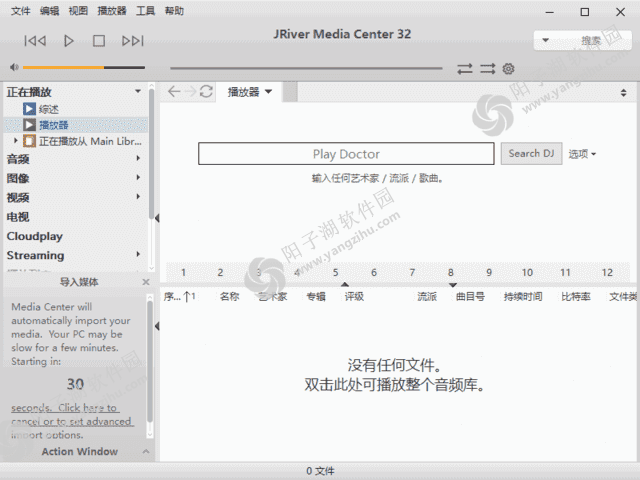Viewport: 640px width, 480px height.
Task: Click the 综述 play icon
Action: 29,109
